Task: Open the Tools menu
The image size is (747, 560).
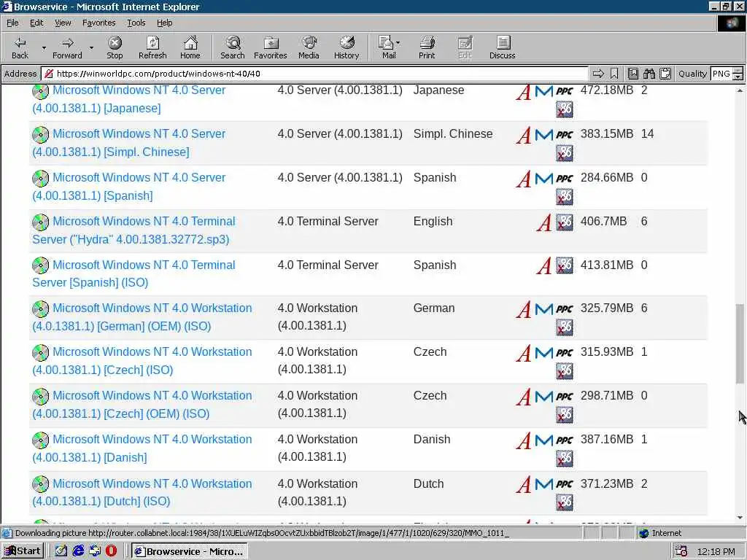Action: (x=136, y=23)
